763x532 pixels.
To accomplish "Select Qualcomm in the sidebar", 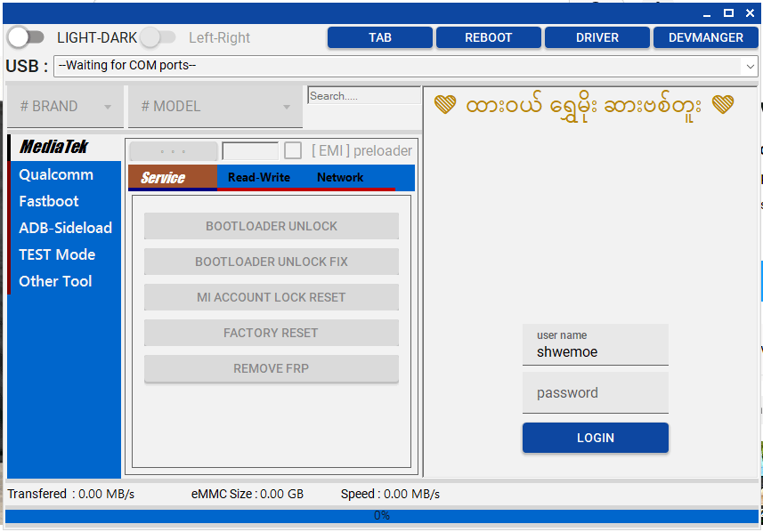I will pyautogui.click(x=53, y=174).
